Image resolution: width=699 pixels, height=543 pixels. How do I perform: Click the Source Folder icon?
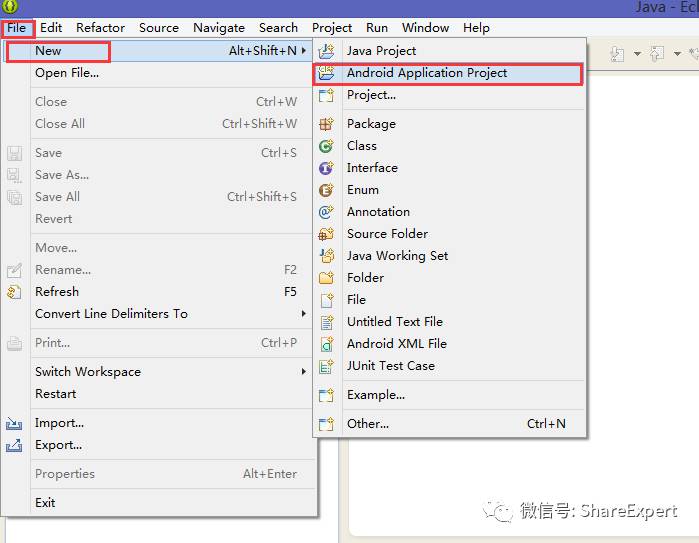coord(326,234)
